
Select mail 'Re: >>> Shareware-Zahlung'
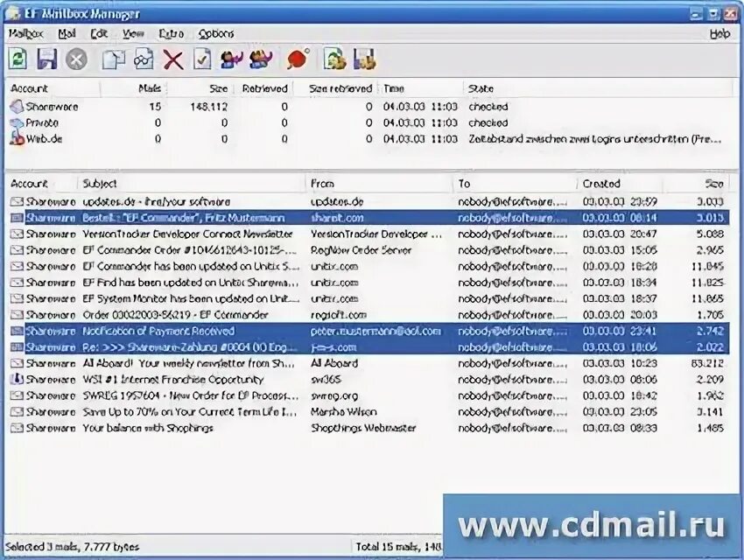(x=368, y=347)
